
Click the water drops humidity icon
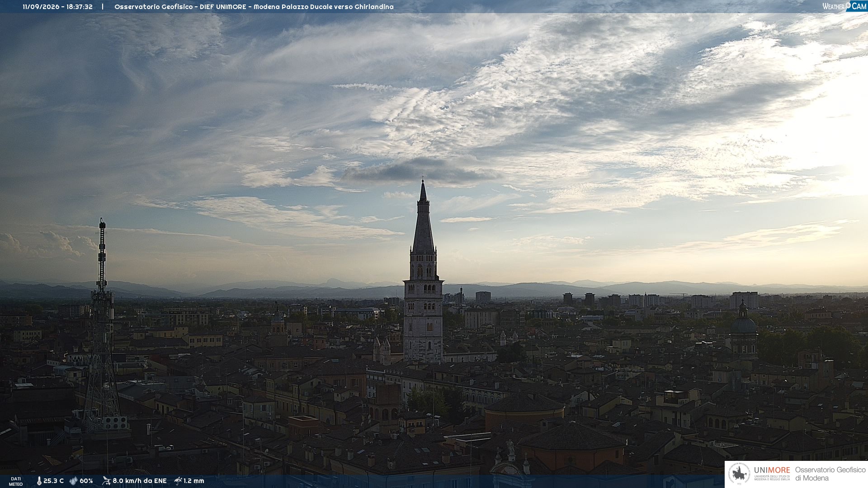73,481
